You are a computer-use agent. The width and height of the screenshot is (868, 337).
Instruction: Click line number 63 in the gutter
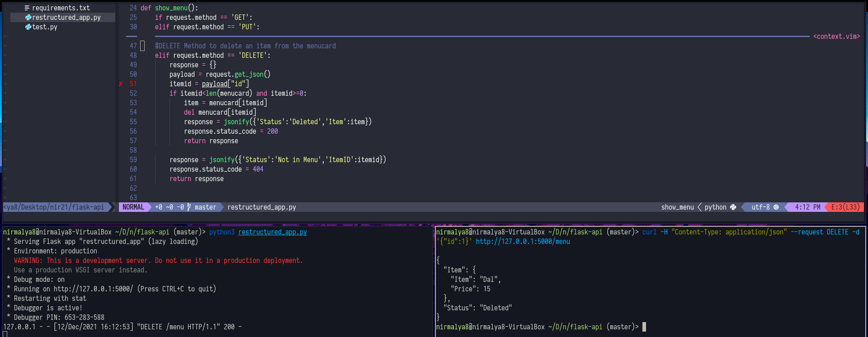coord(133,198)
